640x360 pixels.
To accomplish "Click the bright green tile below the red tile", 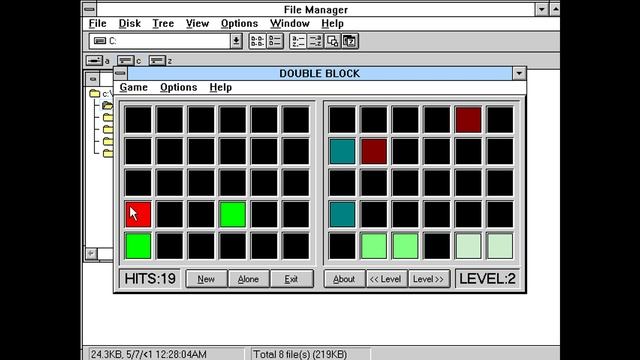I will 138,246.
